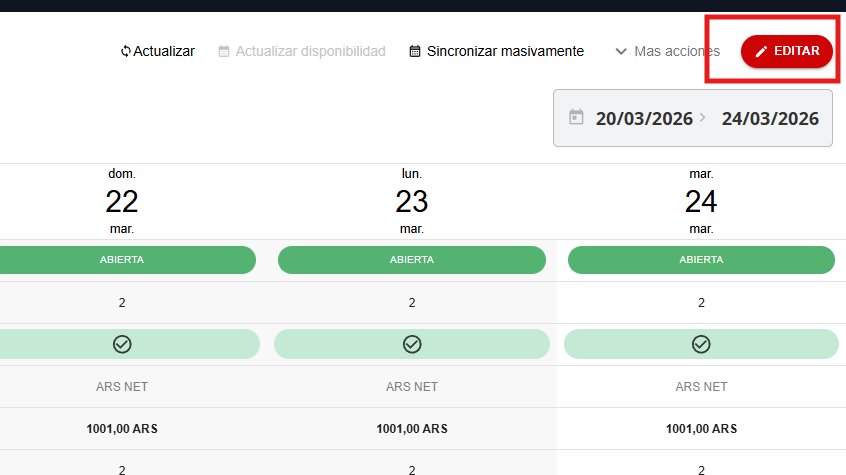Click the refresh icon beside Actualizar
The width and height of the screenshot is (846, 475).
pyautogui.click(x=125, y=51)
